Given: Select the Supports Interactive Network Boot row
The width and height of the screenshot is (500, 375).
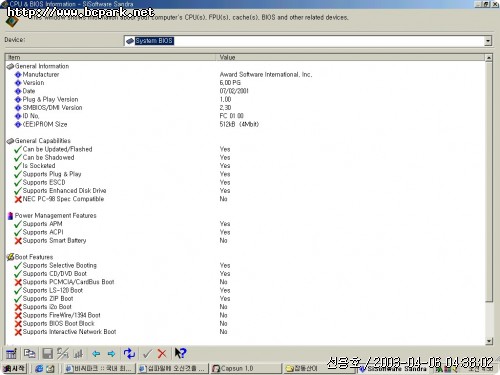Looking at the screenshot, I should pos(245,332).
